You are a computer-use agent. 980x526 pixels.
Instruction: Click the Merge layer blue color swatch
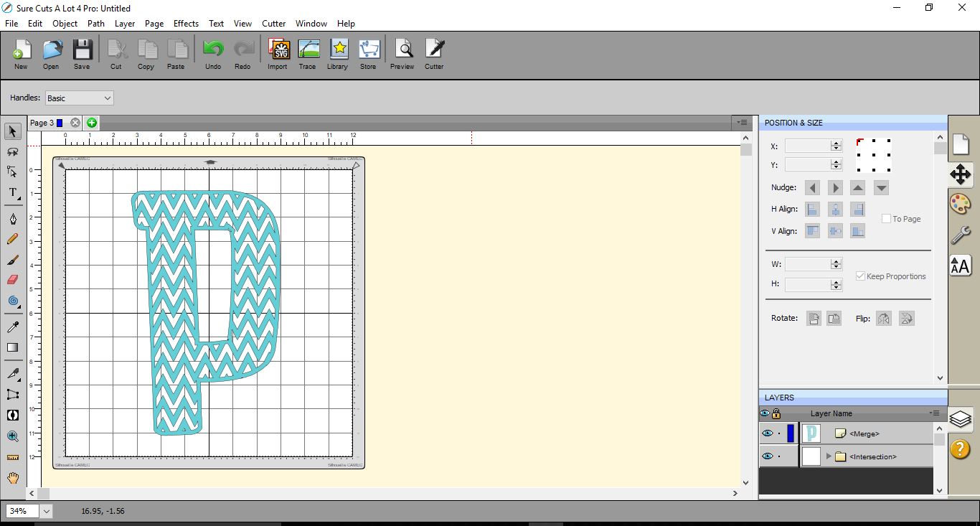coord(791,433)
